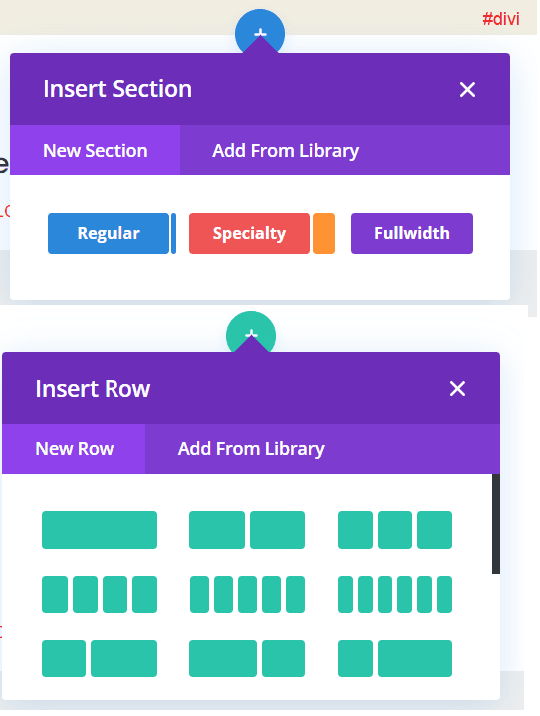540x716 pixels.
Task: Select the two equal columns row layout
Action: 247,530
